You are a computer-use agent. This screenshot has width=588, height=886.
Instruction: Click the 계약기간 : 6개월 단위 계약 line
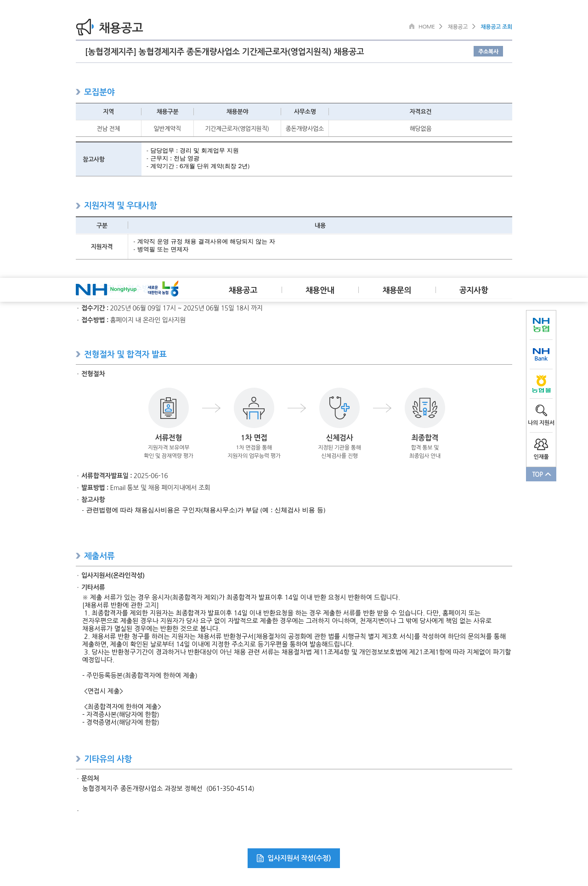198,166
